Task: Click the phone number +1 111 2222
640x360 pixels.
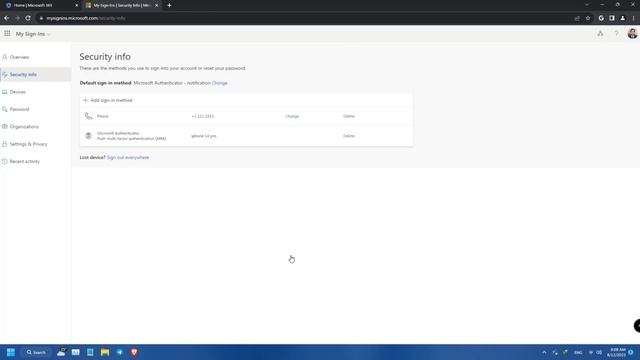Action: coord(202,116)
